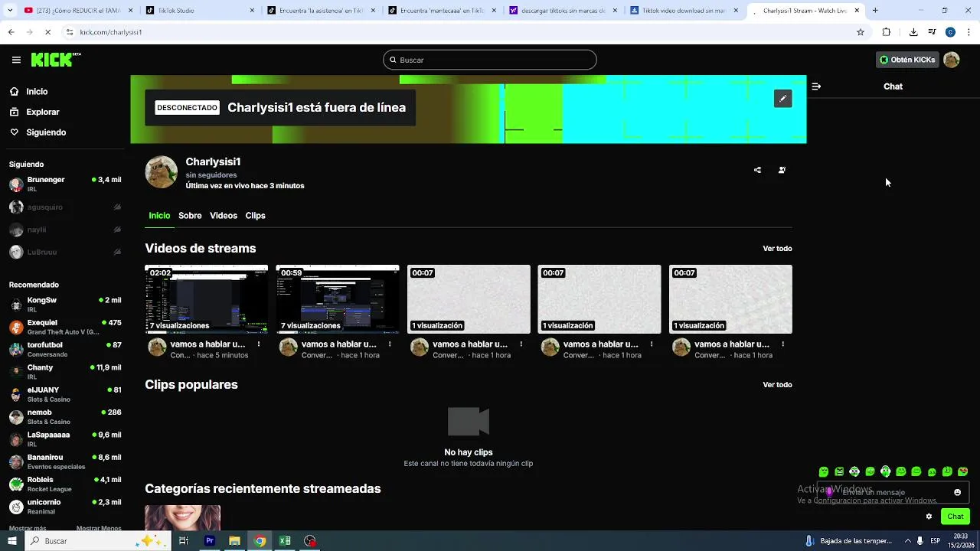Click the share icon beside Charlysisi1
Image resolution: width=980 pixels, height=551 pixels.
point(757,170)
